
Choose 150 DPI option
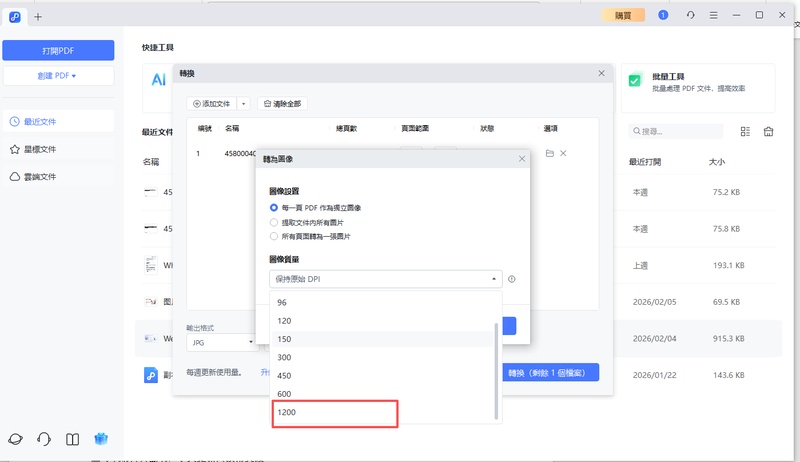pyautogui.click(x=382, y=339)
